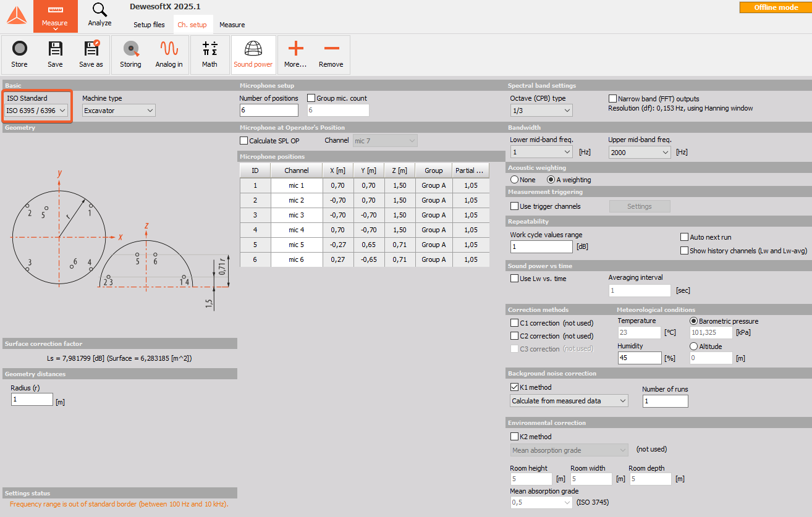Click the Number of runs field

666,401
